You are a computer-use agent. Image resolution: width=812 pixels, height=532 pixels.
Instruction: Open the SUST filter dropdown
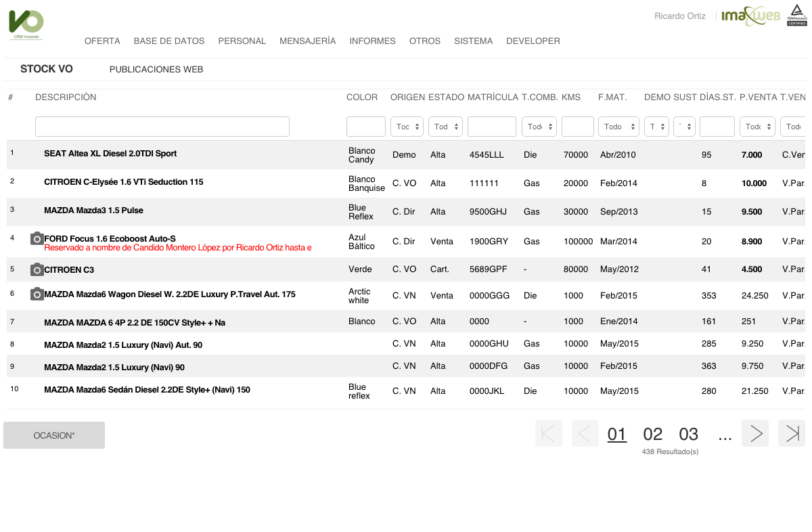685,127
